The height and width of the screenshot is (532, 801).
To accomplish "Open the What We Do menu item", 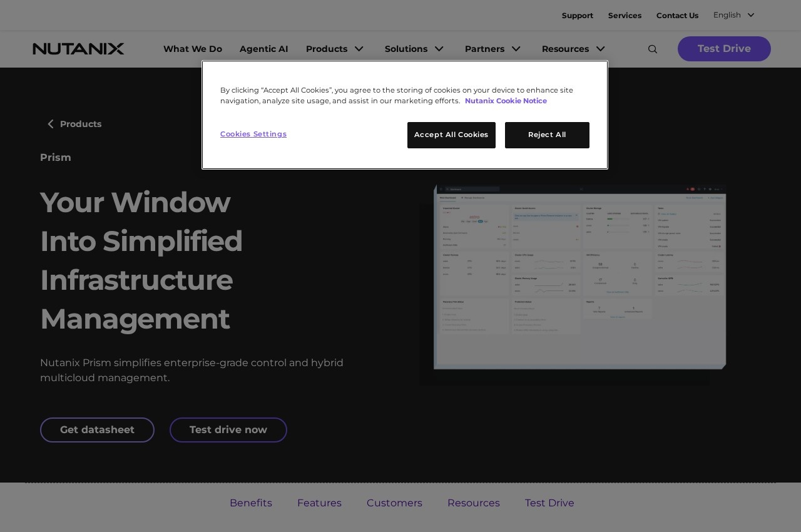I will click(x=193, y=49).
